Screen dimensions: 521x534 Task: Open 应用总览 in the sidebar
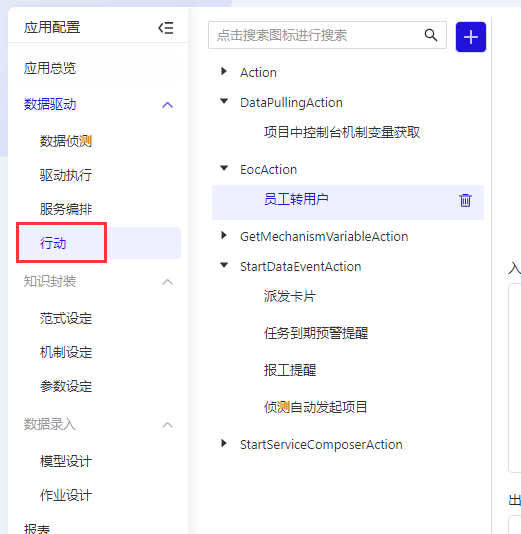pyautogui.click(x=50, y=68)
